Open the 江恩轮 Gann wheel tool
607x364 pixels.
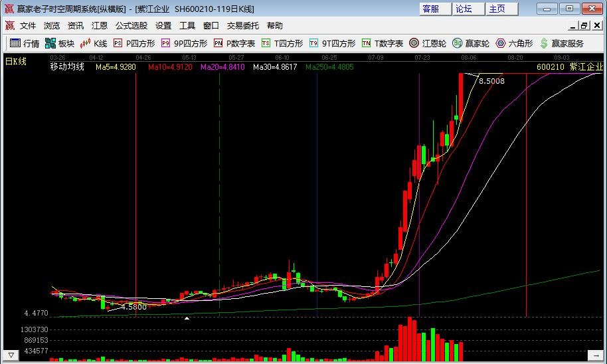tap(428, 43)
